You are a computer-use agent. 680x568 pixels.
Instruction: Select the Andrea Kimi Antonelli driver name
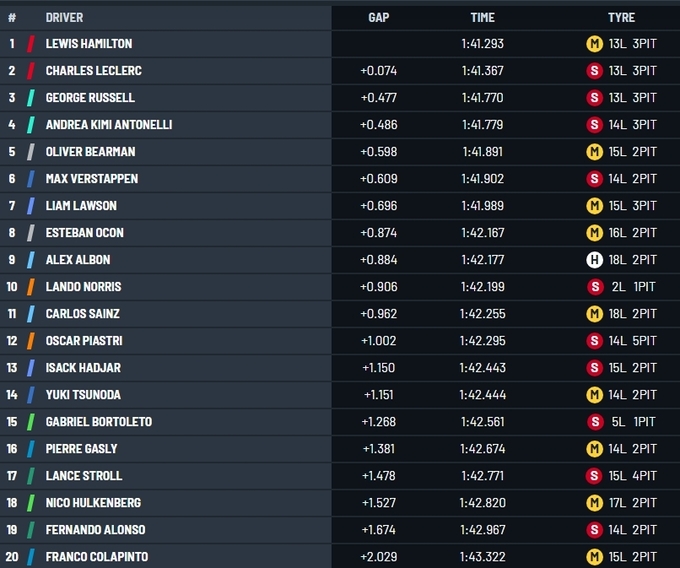pos(109,125)
